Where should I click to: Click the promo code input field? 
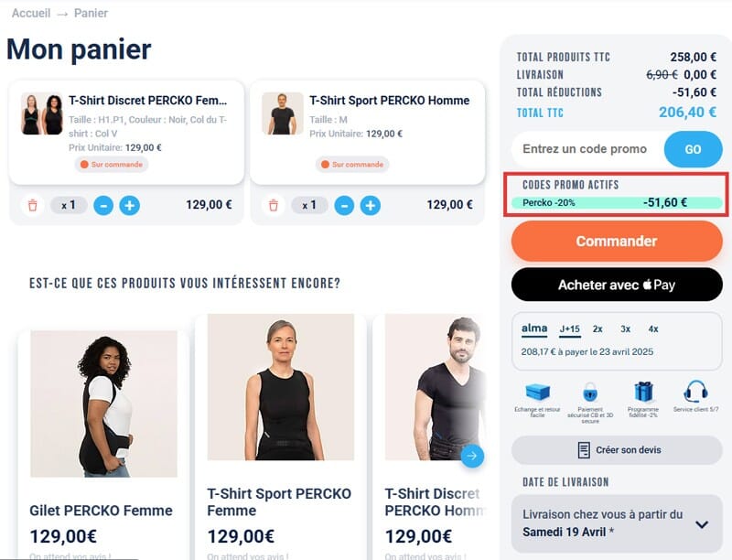tap(588, 149)
